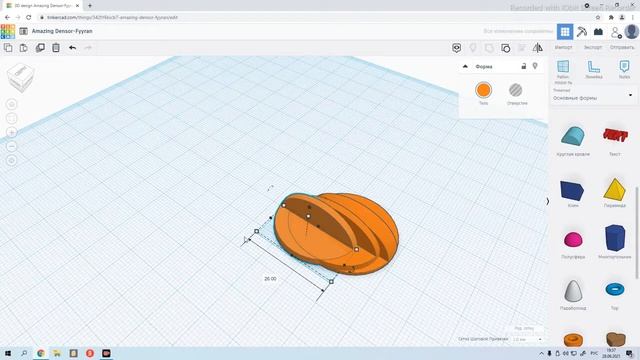Collapse the Форма inspector panel

465,66
